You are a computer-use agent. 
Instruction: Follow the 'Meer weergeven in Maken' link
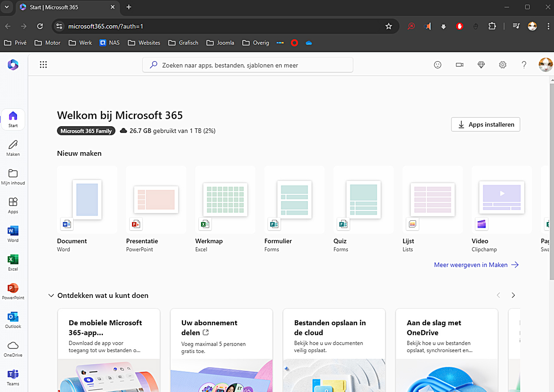coord(476,265)
